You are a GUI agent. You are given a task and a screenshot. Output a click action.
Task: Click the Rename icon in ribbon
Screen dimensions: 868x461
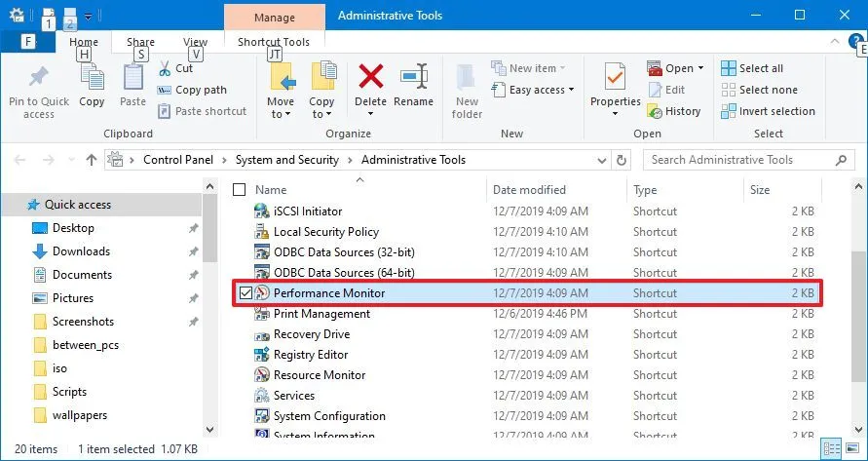(414, 78)
